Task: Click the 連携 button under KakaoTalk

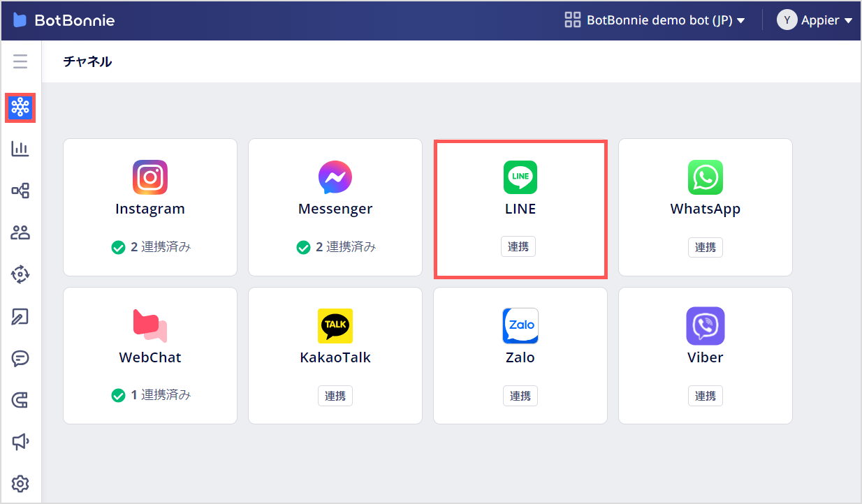Action: [335, 396]
